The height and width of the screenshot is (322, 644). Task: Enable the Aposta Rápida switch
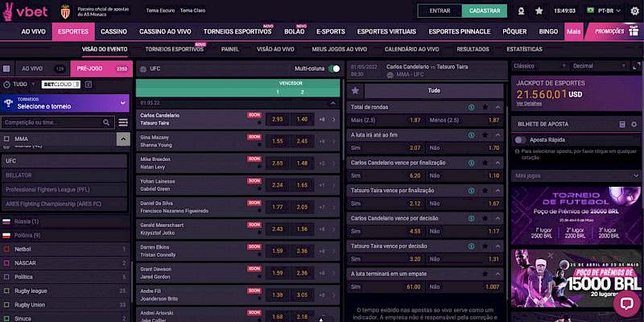pos(520,140)
